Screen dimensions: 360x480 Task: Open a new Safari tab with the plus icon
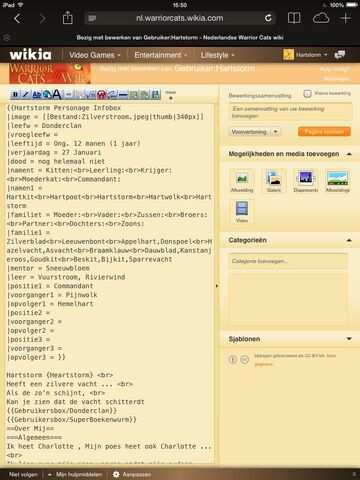346,18
